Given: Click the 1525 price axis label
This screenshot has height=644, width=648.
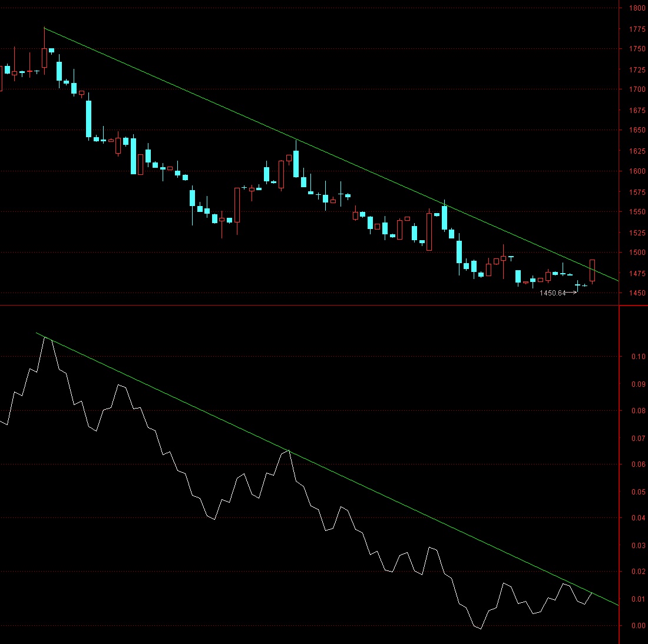Looking at the screenshot, I should click(637, 233).
